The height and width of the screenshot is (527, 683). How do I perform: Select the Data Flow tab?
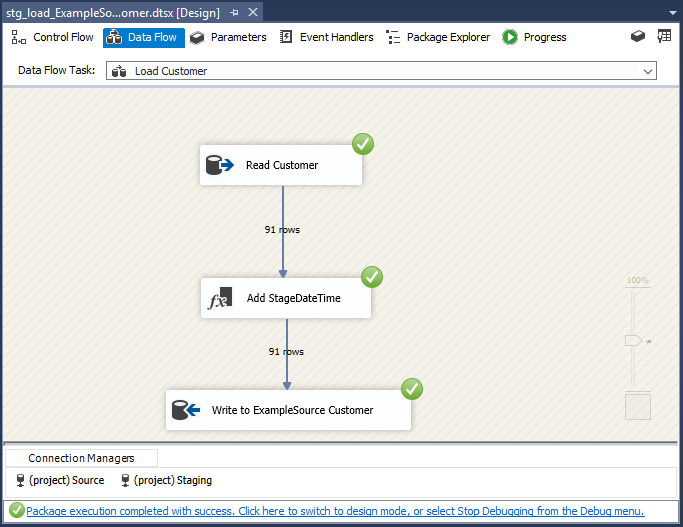(x=144, y=37)
